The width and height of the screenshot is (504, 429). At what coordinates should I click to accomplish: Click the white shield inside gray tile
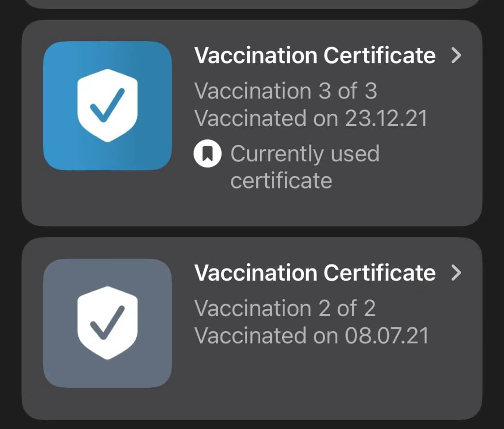click(x=108, y=323)
